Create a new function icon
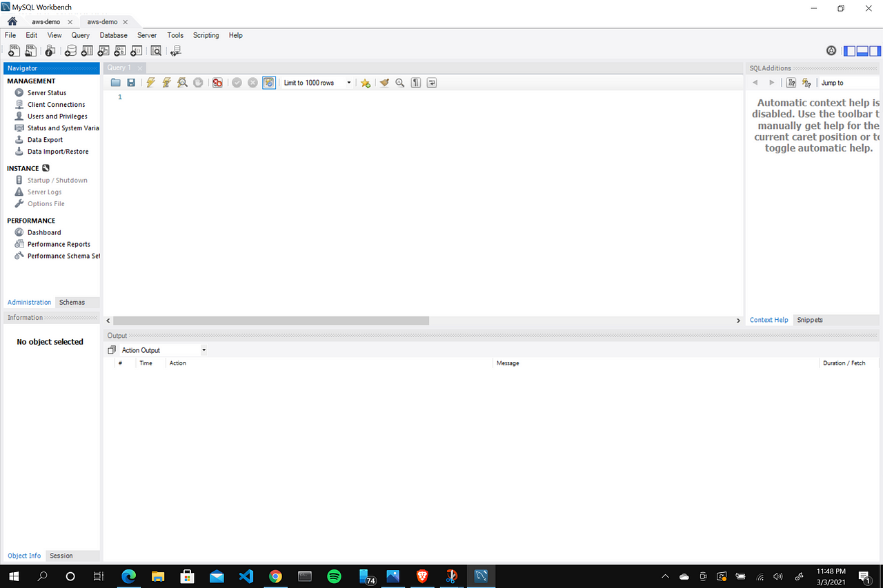 137,50
